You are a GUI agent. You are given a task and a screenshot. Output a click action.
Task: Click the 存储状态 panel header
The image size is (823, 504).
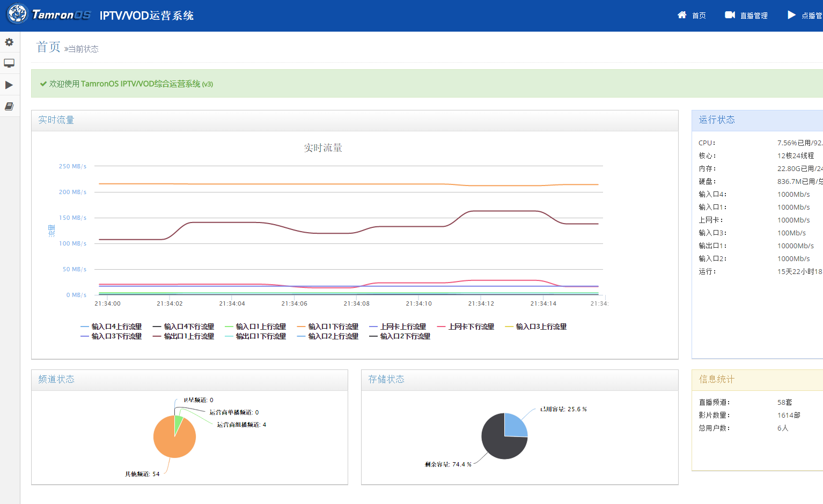pos(519,380)
